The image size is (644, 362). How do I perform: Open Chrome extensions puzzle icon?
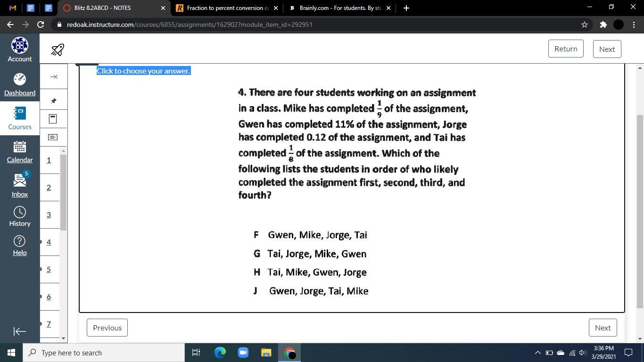(603, 25)
